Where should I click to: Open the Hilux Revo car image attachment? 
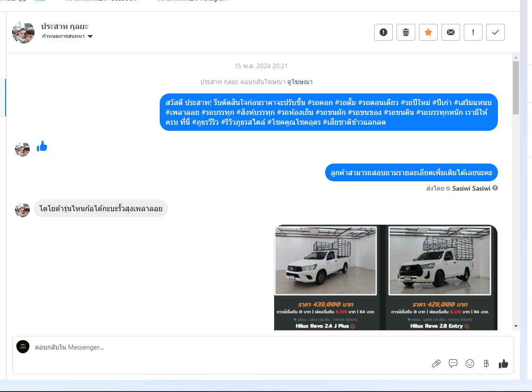(386, 277)
